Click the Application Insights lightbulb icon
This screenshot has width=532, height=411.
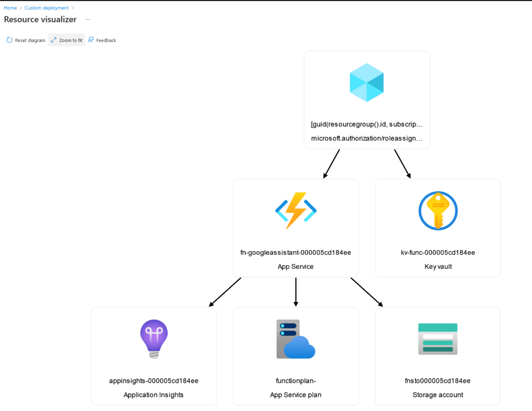[154, 338]
